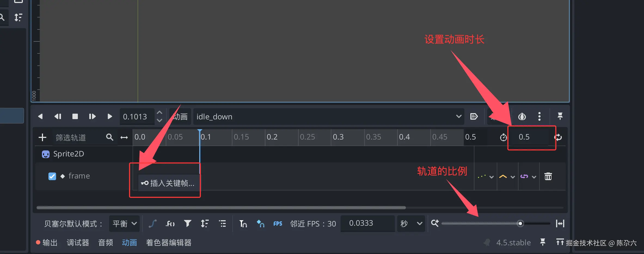Open the bezier default mode dropdown showing 平衡
Screen dimensions: 644x254
tap(124, 223)
